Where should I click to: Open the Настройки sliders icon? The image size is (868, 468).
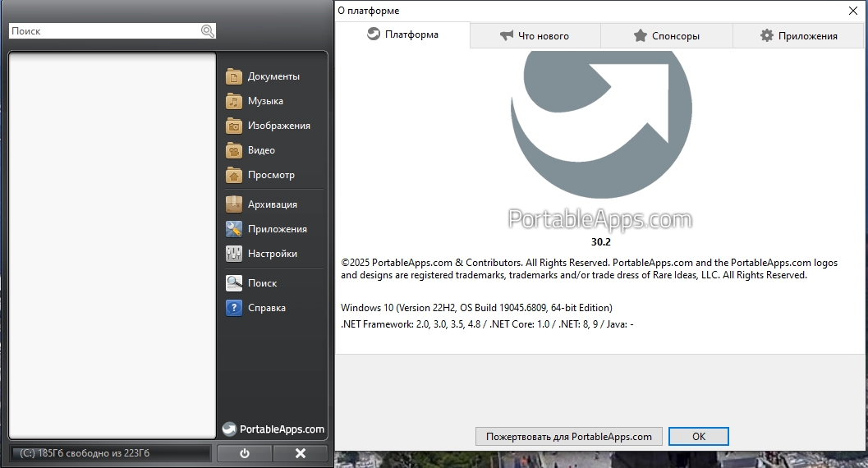pyautogui.click(x=234, y=254)
